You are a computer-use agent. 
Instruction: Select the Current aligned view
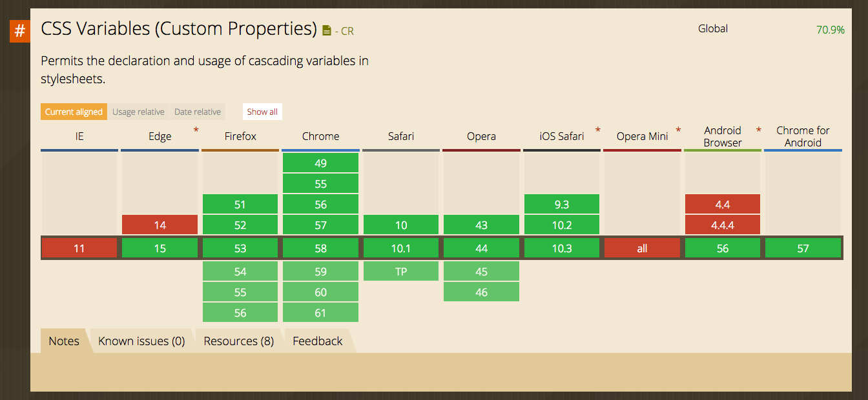pos(74,112)
